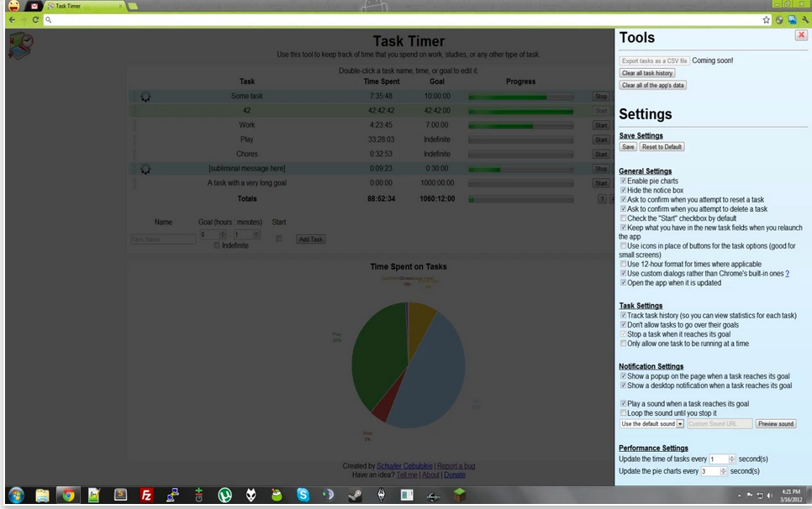
Task: Click the Custom Sound URL field
Action: click(x=720, y=423)
